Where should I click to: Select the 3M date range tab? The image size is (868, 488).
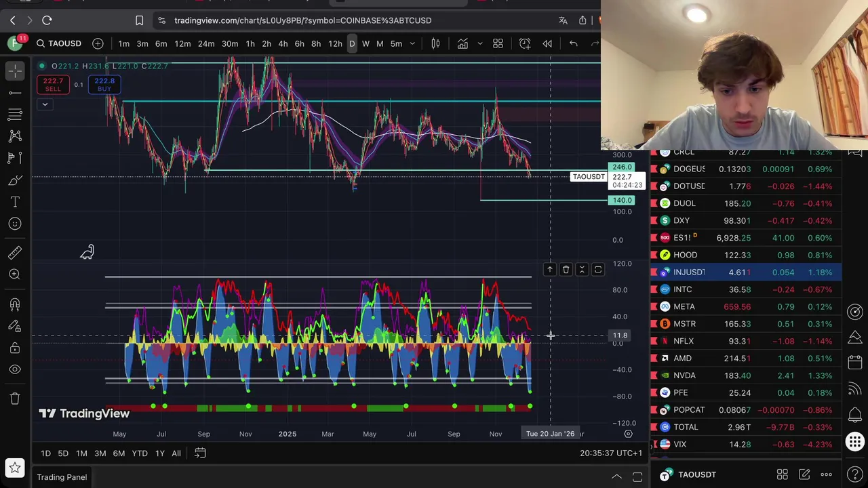100,453
